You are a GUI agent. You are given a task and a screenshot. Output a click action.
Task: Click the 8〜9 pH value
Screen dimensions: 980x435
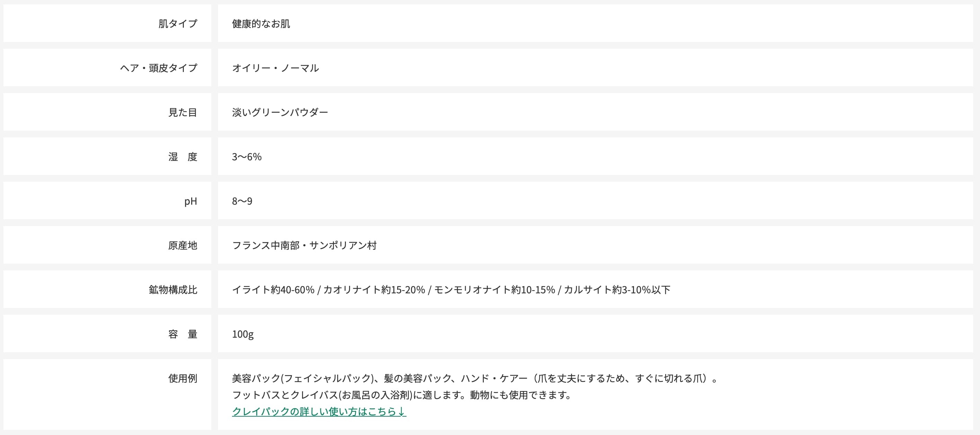242,201
